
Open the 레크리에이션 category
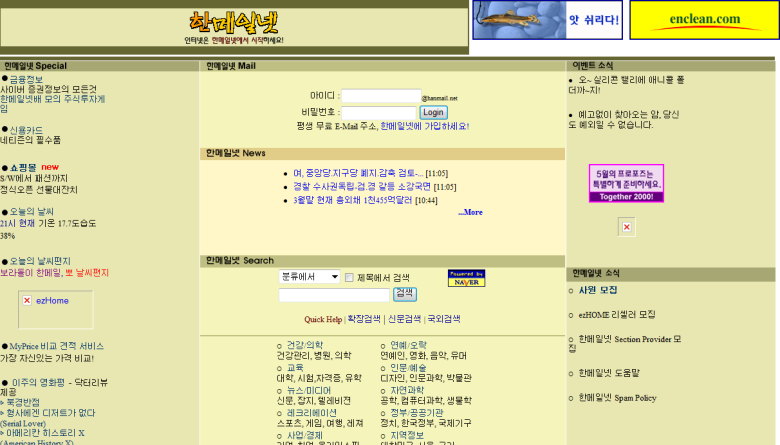(x=312, y=413)
